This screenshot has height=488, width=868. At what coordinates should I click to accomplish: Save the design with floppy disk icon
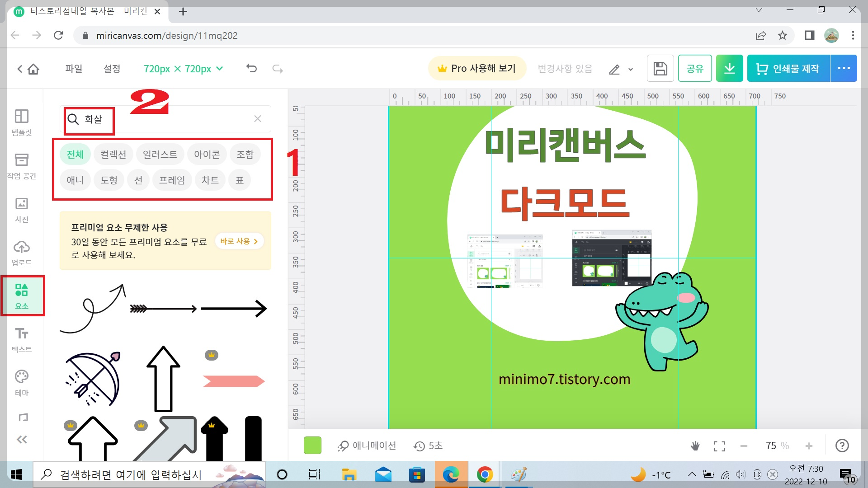pos(660,68)
